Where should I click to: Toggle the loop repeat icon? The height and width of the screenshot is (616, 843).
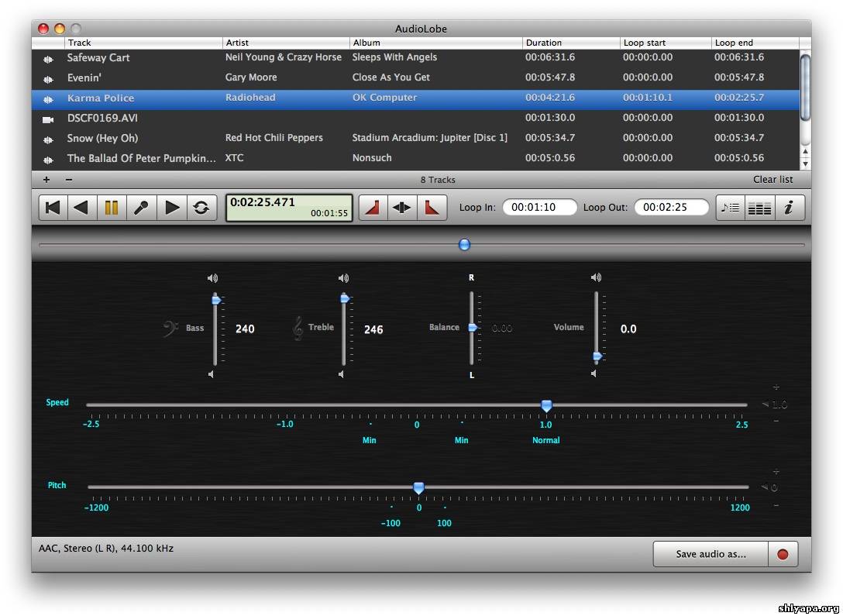[x=201, y=208]
